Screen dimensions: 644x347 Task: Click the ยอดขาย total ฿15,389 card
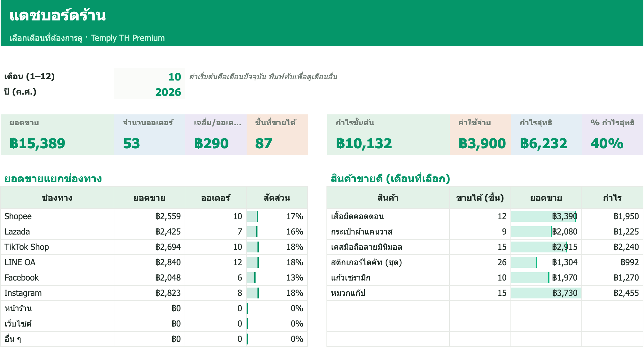57,135
